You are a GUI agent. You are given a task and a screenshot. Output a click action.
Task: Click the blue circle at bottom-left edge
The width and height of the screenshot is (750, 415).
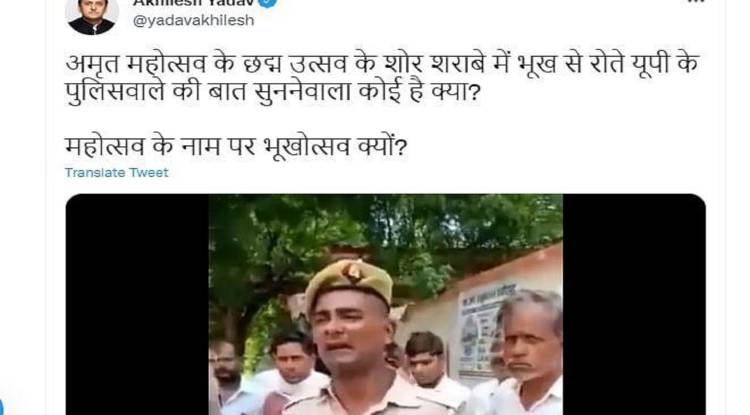click(x=1, y=405)
